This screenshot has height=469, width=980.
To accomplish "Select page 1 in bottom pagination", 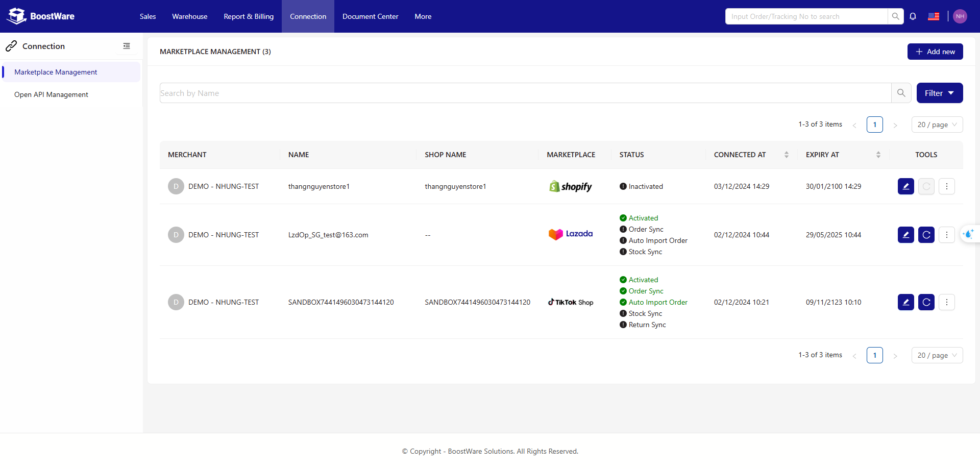I will pos(875,355).
